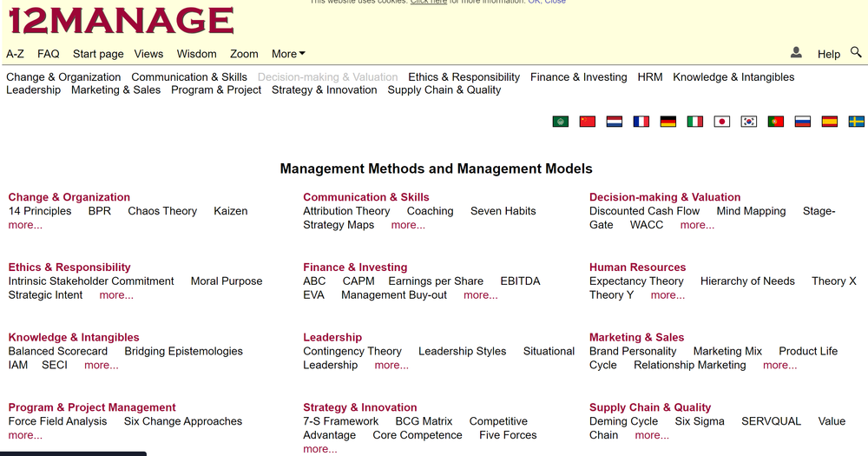The width and height of the screenshot is (868, 456).
Task: Select the South Korean flag icon
Action: pos(749,122)
